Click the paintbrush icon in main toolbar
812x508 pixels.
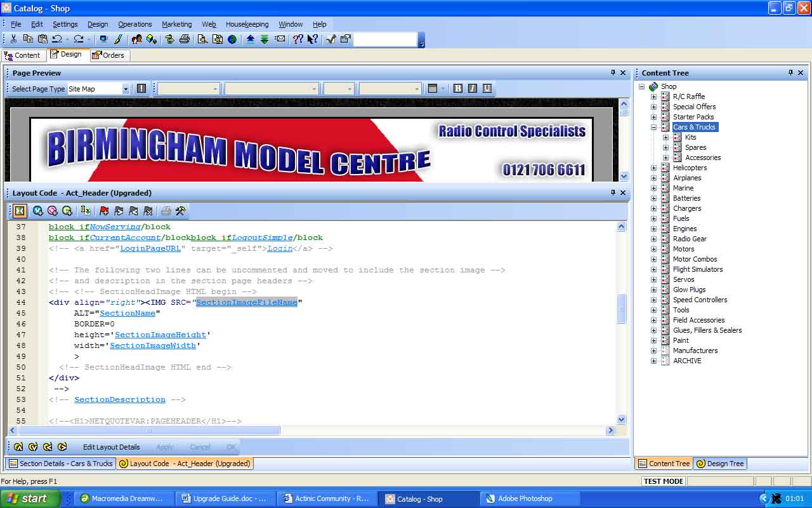[118, 39]
